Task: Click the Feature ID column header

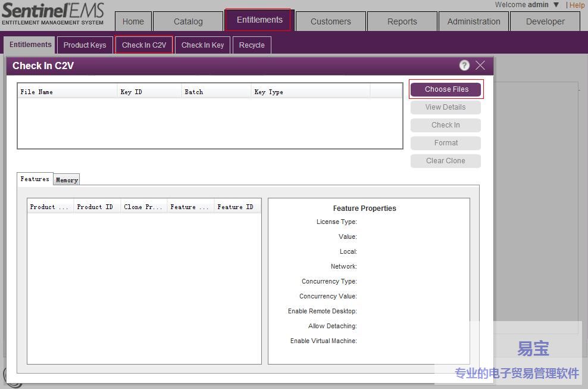Action: (x=235, y=207)
